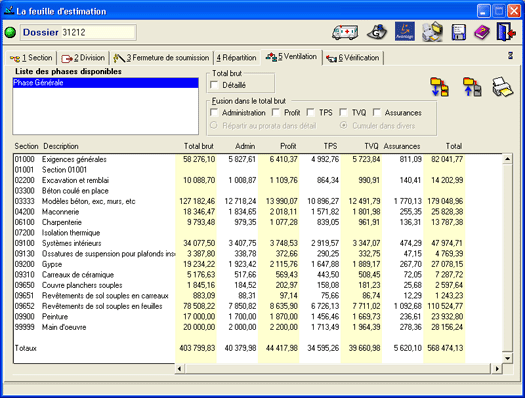Click the green status light

tap(10, 32)
